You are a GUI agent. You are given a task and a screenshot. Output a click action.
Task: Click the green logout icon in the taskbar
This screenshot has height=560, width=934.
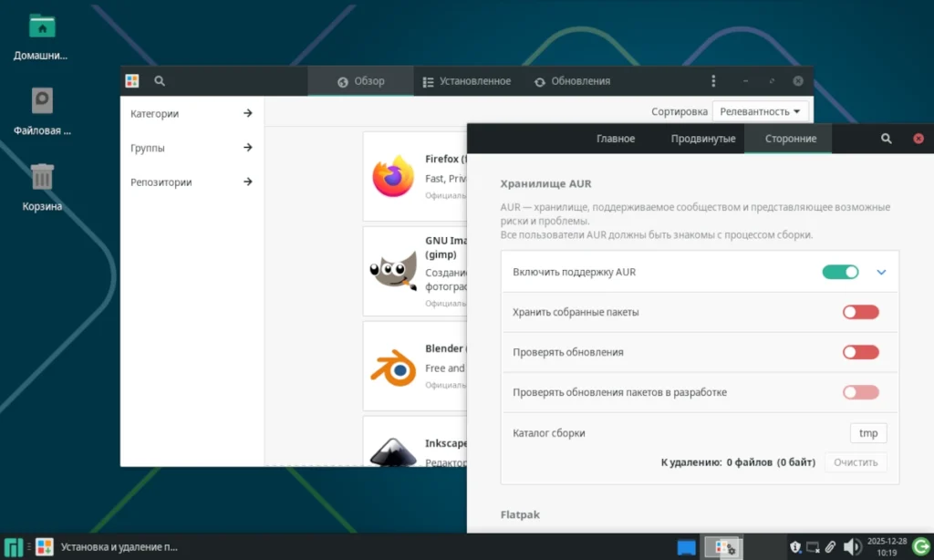(921, 546)
